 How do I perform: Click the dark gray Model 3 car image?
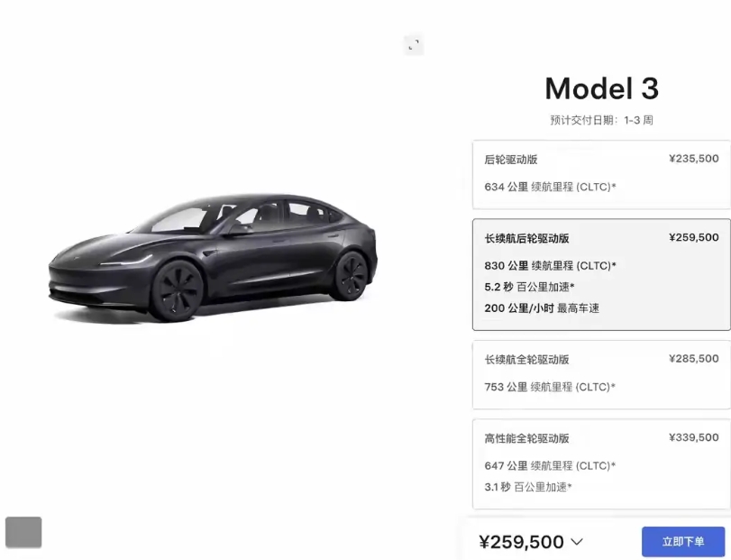click(213, 256)
